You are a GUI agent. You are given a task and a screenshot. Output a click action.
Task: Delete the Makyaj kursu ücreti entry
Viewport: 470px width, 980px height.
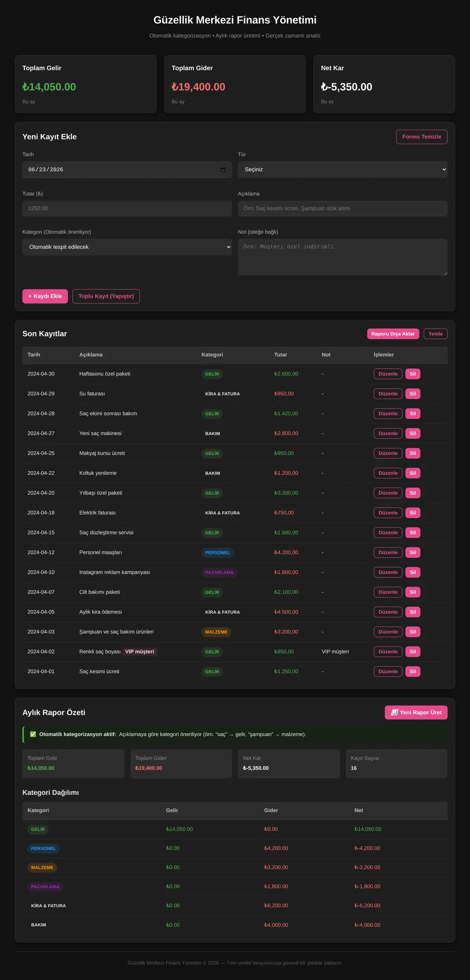click(x=413, y=454)
